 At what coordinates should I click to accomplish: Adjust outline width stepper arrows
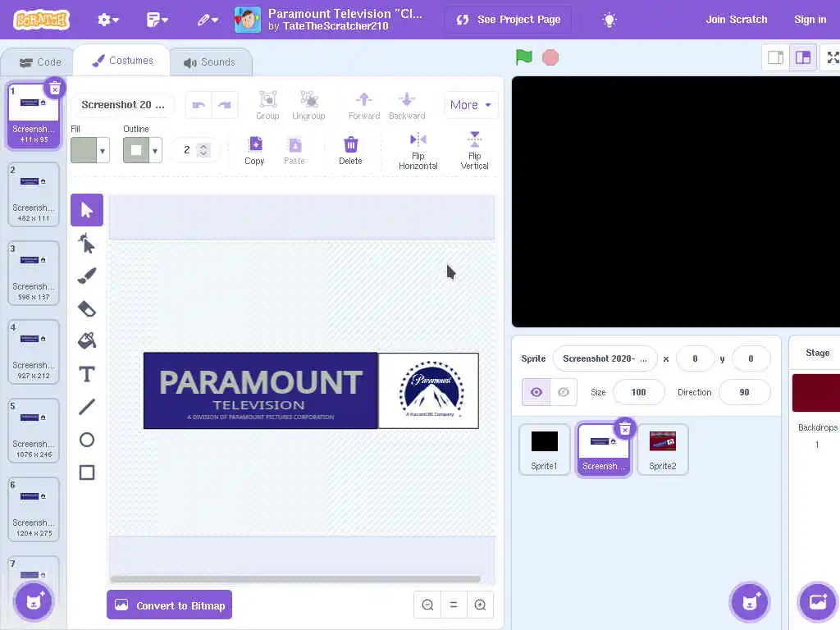[x=203, y=150]
